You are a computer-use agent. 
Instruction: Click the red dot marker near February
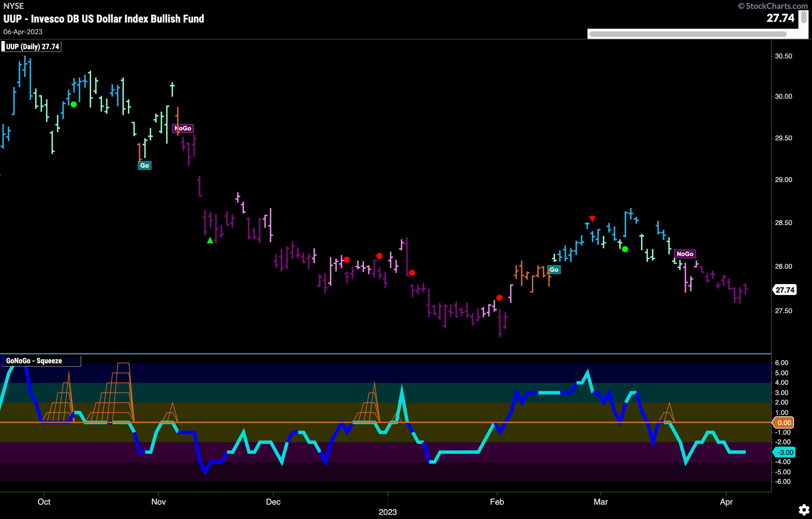point(499,298)
